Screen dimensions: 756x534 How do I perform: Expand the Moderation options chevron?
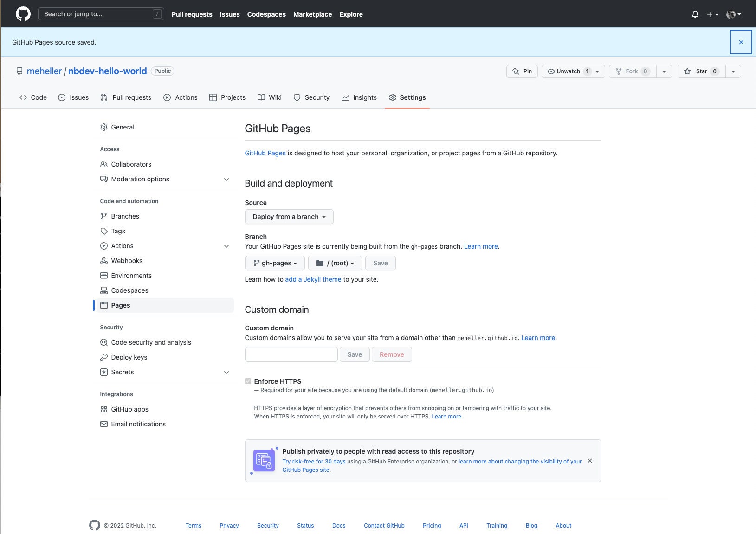coord(226,179)
